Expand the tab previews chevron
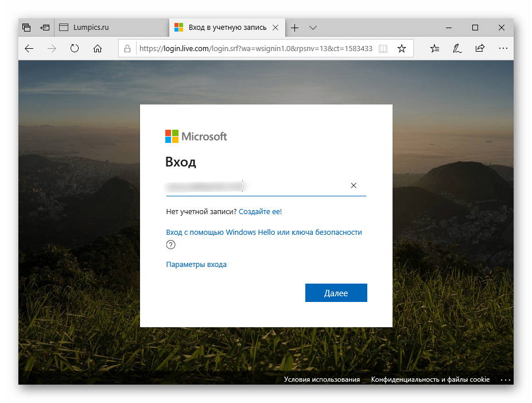The height and width of the screenshot is (403, 532). click(x=313, y=28)
